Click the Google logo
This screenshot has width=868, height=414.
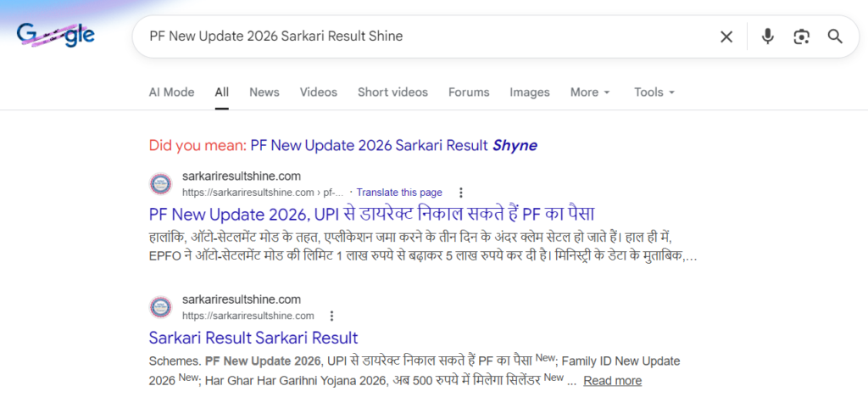(56, 36)
